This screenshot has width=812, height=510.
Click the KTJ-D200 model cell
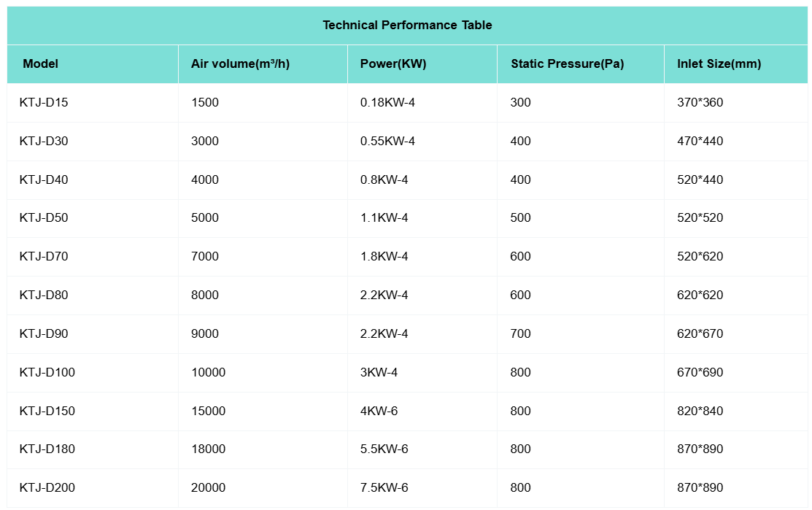[47, 488]
